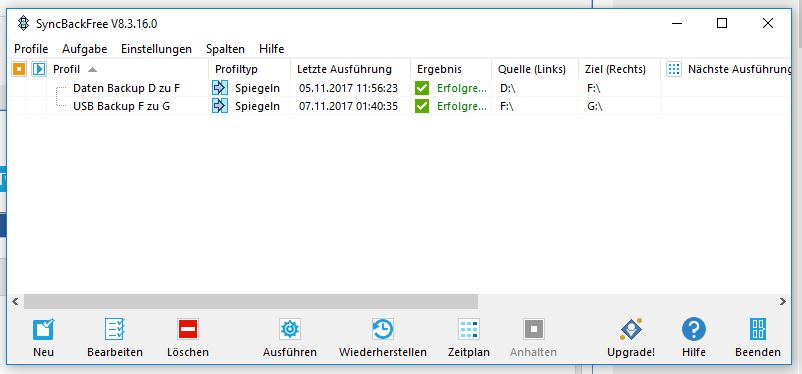Sort by Ziel (Rechts) column header
This screenshot has width=802, height=374.
[615, 69]
